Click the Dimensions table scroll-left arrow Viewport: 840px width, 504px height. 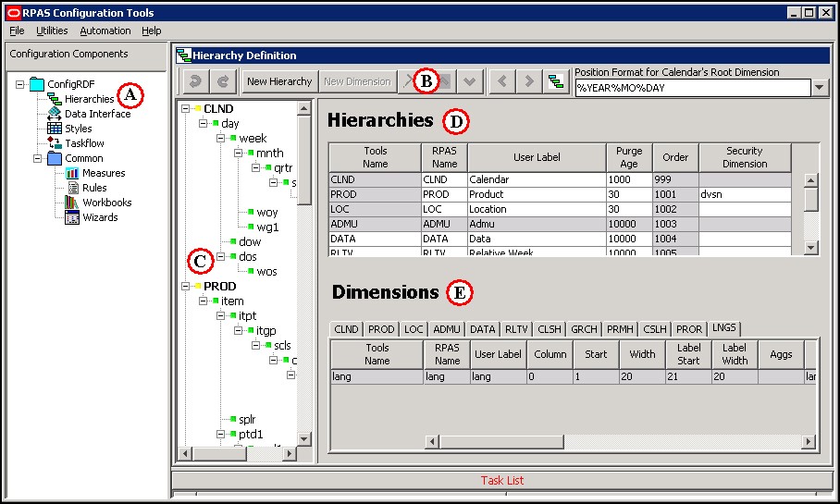(x=432, y=441)
